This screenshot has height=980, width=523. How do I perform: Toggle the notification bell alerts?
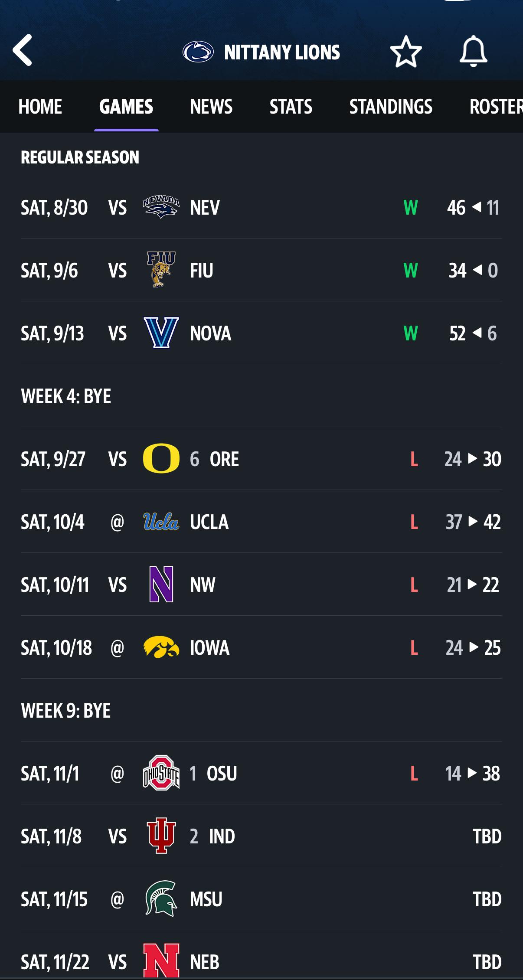[473, 52]
